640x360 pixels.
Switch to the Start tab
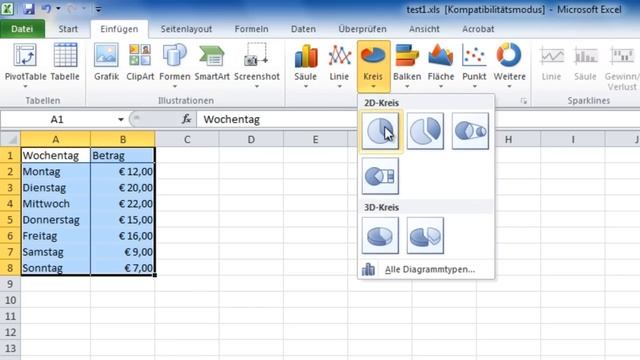[x=68, y=29]
